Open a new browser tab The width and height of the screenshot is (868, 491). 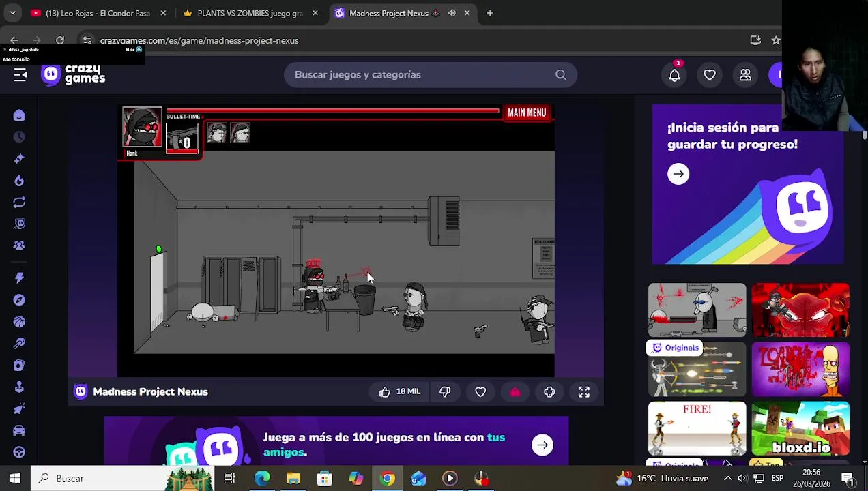[x=490, y=13]
